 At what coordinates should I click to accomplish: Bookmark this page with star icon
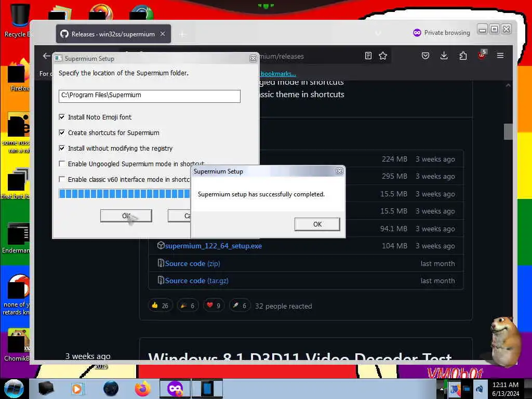click(x=383, y=56)
